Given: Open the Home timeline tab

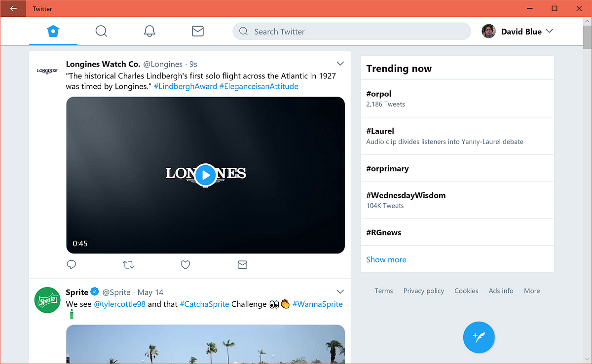Looking at the screenshot, I should [53, 32].
